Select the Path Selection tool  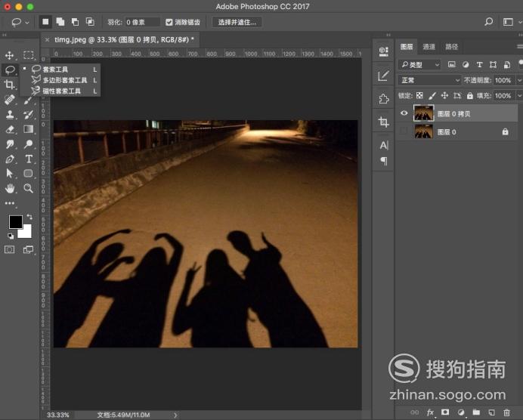point(9,173)
